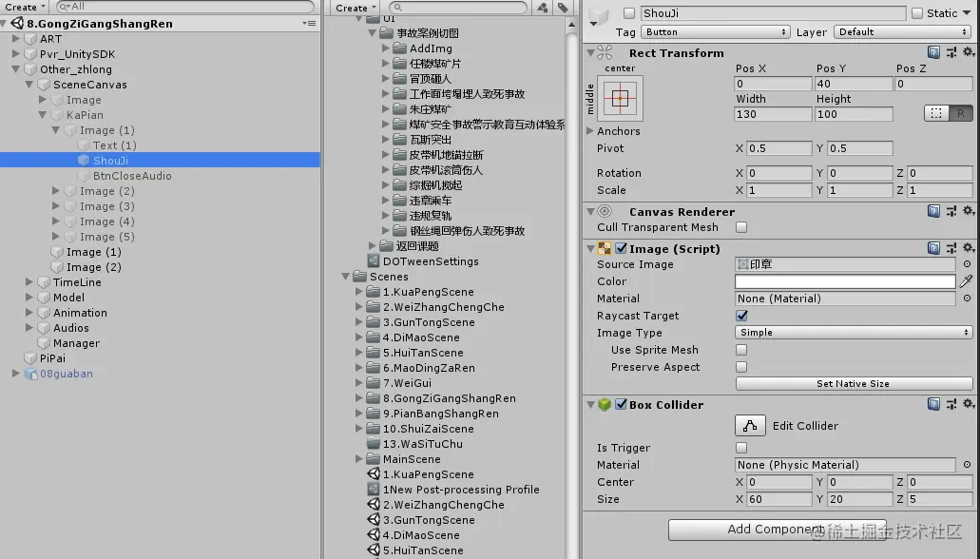Collapse the Box Collider component
This screenshot has width=980, height=559.
tap(590, 405)
